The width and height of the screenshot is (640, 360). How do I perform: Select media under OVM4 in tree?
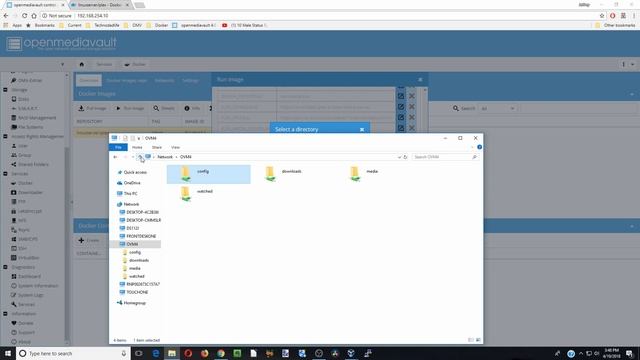coord(135,268)
